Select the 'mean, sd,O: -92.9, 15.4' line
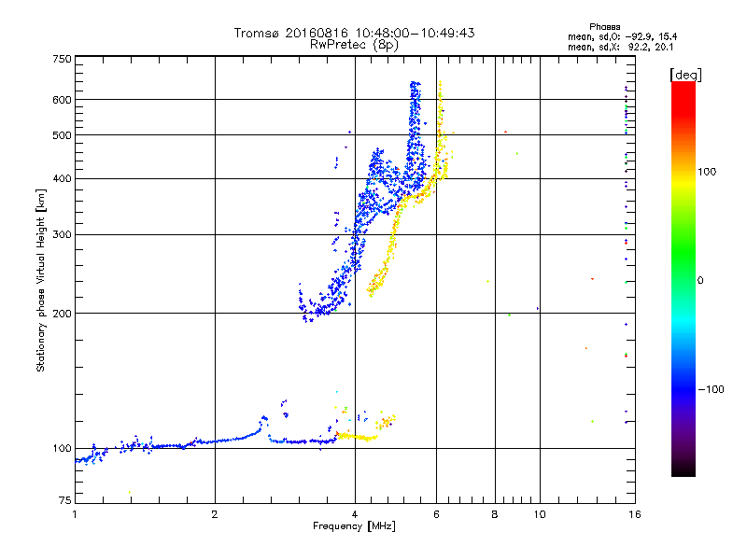 [x=622, y=36]
